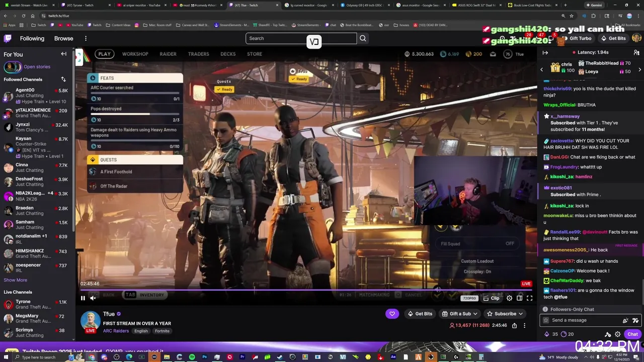The width and height of the screenshot is (644, 362).
Task: Open the ARC Raiders category link
Action: tap(116, 331)
